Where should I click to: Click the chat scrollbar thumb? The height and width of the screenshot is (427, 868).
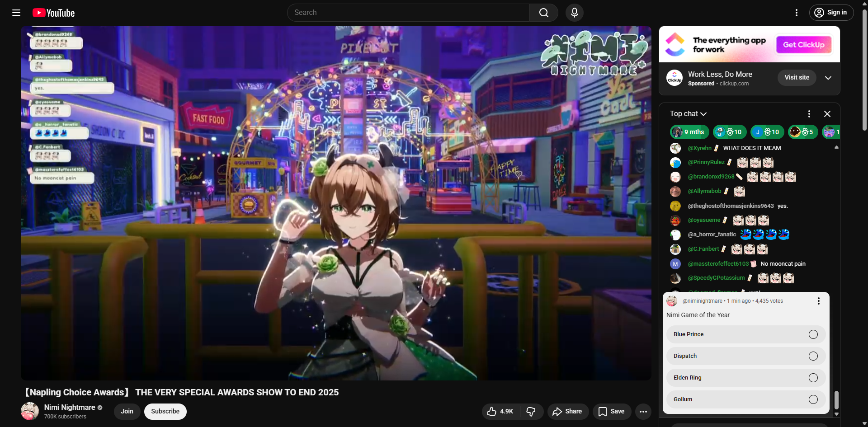point(836,400)
